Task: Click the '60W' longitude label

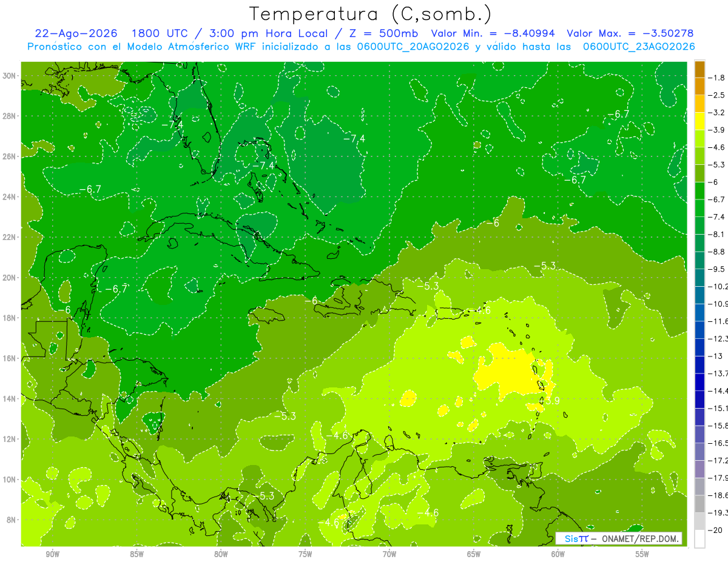Action: point(558,554)
